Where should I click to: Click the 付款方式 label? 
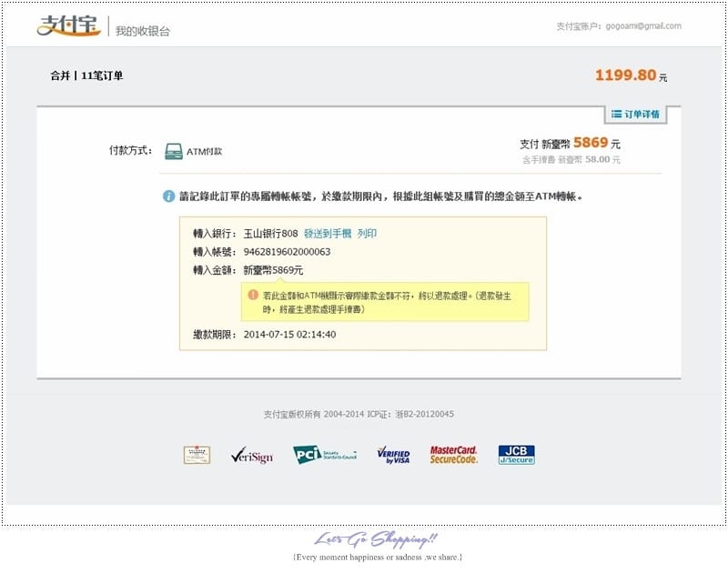click(130, 150)
